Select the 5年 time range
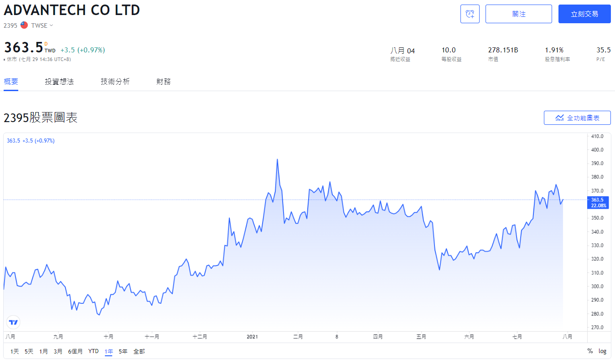Screen dimensions: 615x364 [x=123, y=351]
